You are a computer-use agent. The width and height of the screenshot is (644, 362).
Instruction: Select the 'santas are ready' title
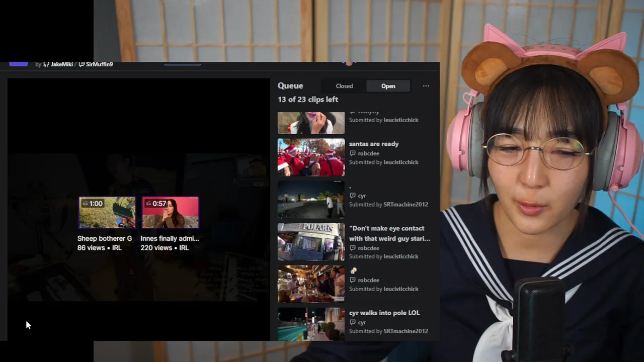pyautogui.click(x=374, y=144)
